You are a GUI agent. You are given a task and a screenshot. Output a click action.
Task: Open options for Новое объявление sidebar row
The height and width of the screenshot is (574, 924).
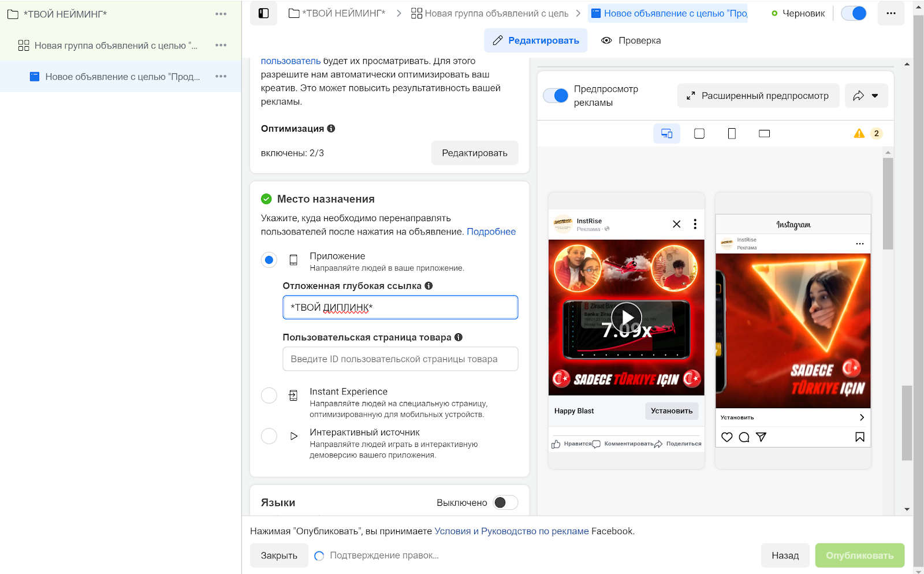tap(221, 76)
